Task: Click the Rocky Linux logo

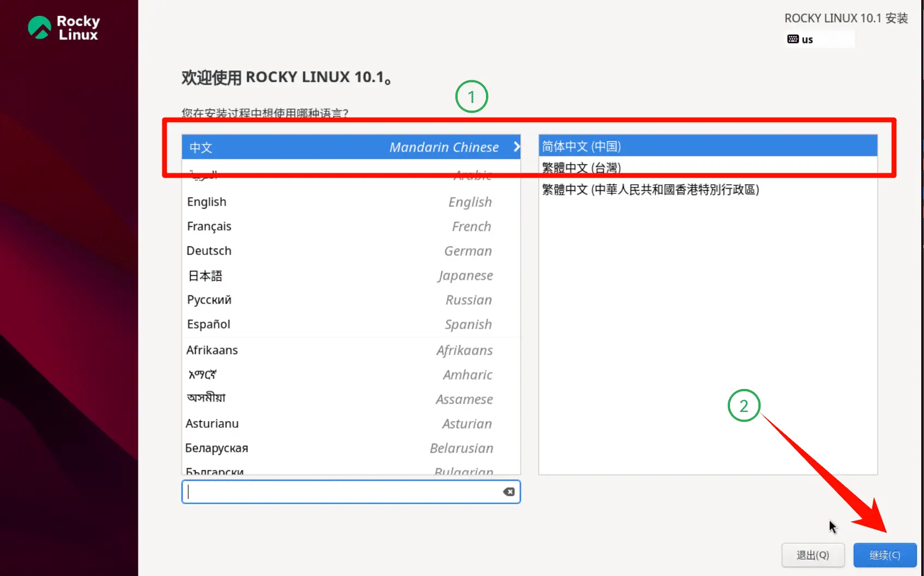Action: coord(64,28)
